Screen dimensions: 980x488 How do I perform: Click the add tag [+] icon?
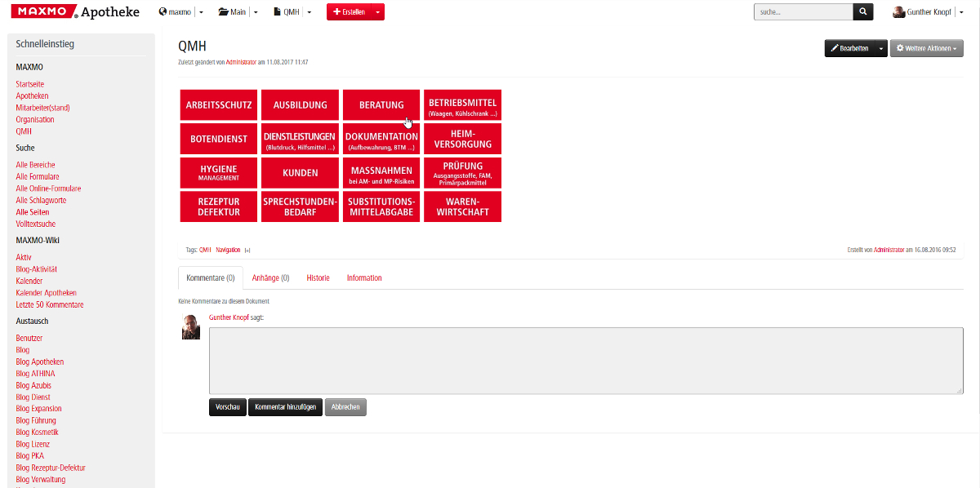coord(247,251)
